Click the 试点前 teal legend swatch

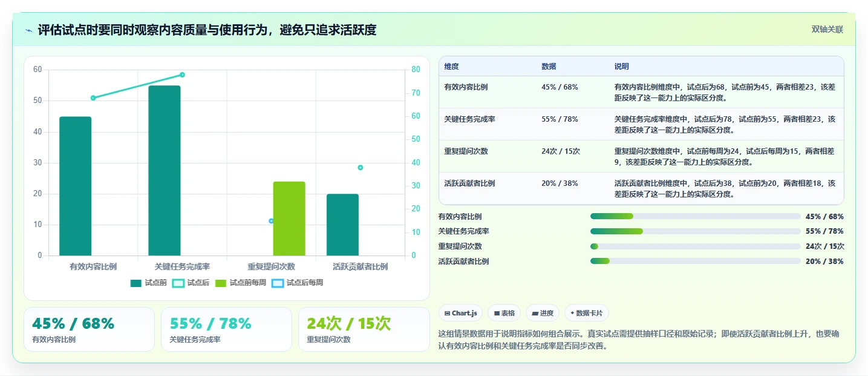click(136, 283)
